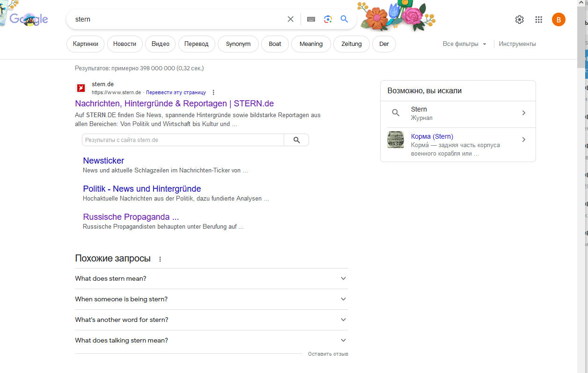Viewport: 588px width, 373px height.
Task: Open the Newsticker sitelink
Action: click(x=103, y=161)
